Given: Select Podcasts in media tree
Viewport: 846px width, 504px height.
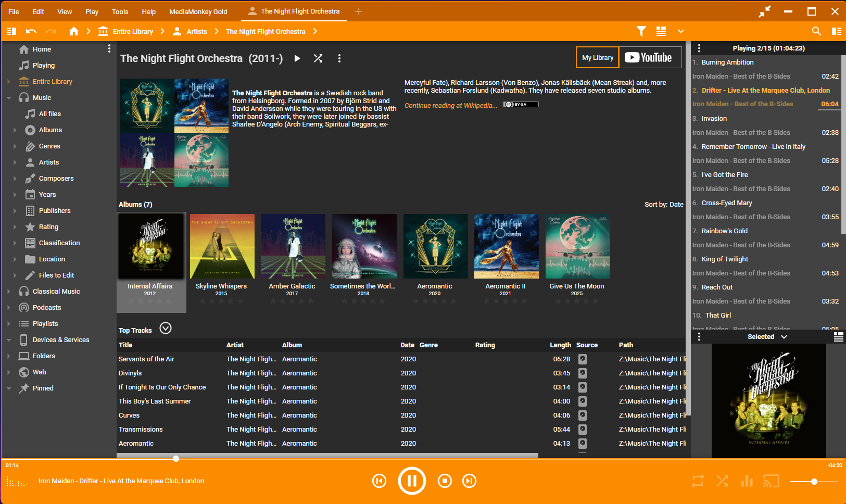Looking at the screenshot, I should coord(47,308).
